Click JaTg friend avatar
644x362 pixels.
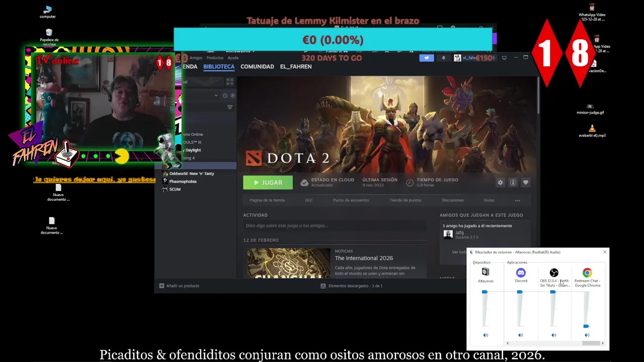coord(448,234)
